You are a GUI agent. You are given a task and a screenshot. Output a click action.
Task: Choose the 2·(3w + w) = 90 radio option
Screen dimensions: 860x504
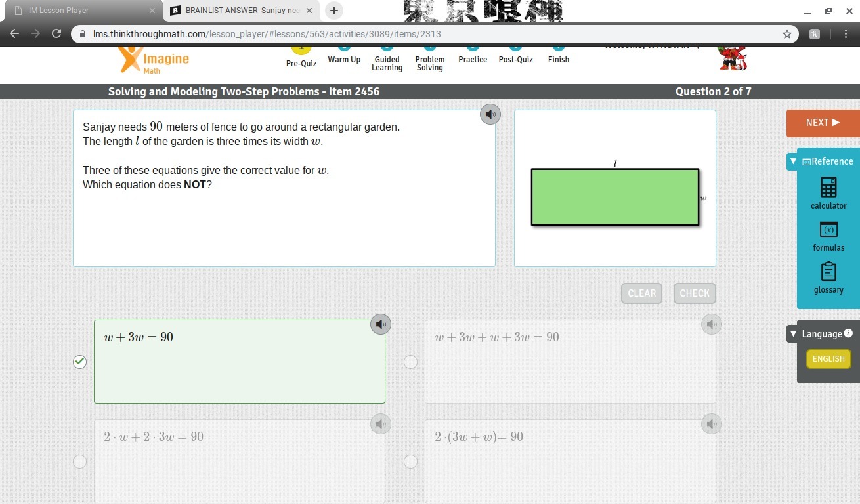tap(410, 461)
